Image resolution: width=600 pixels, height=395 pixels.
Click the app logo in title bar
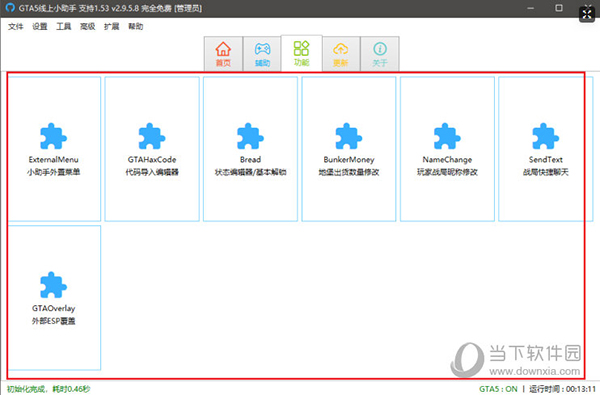10,8
